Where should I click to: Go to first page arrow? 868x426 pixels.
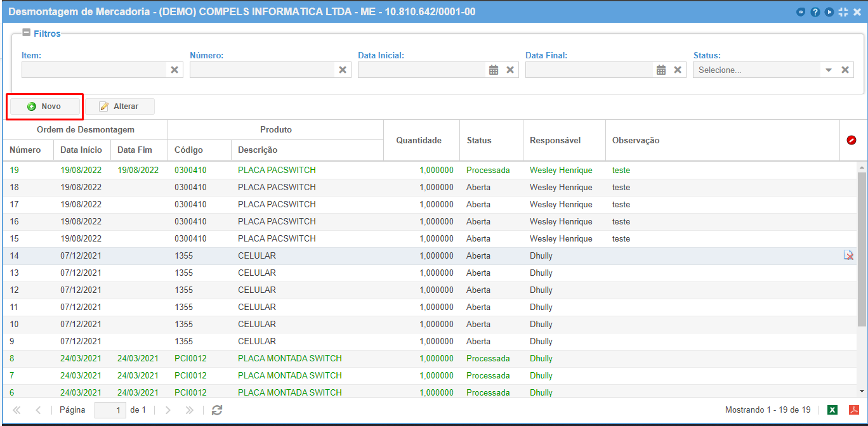click(x=16, y=410)
